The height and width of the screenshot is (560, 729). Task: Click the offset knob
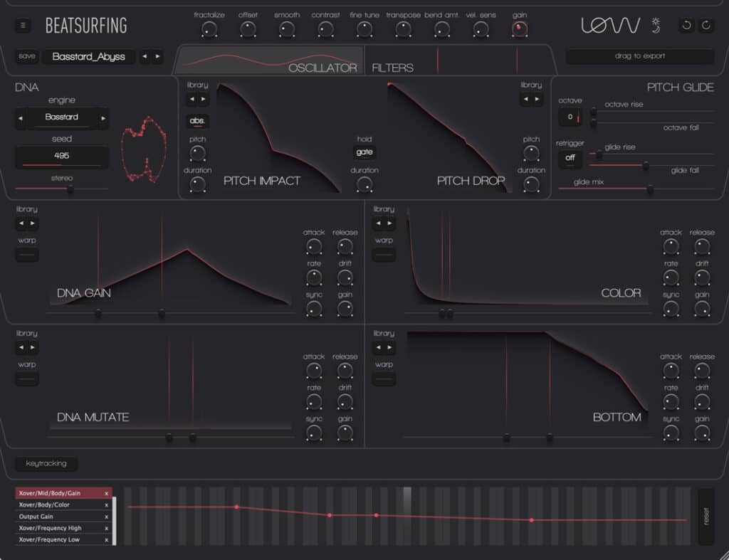point(248,29)
